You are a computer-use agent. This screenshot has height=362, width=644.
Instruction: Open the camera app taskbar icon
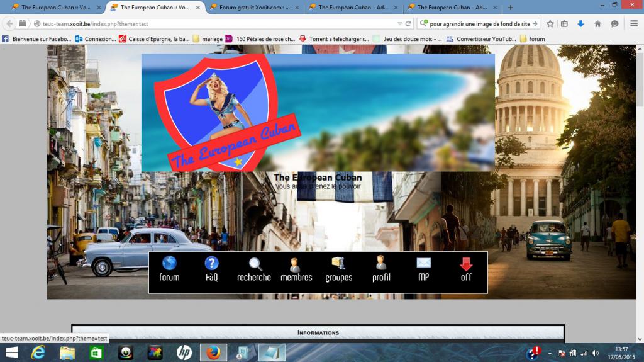(x=126, y=353)
